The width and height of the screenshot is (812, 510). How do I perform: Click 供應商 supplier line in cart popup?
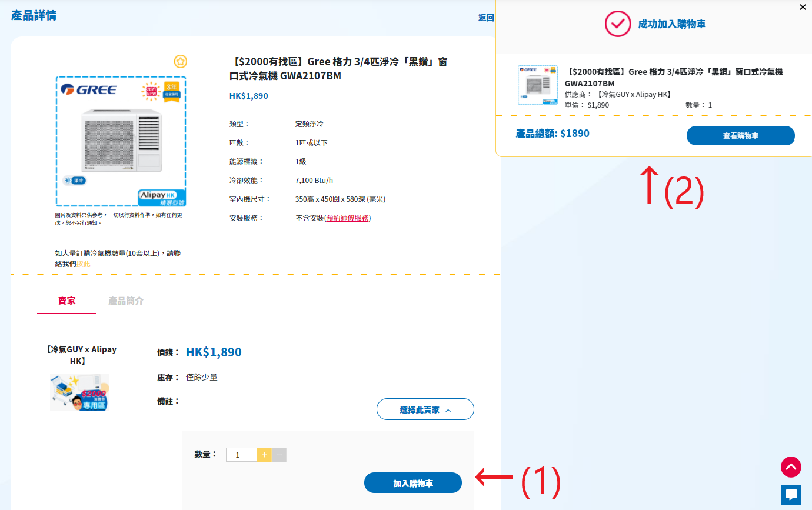pyautogui.click(x=618, y=94)
